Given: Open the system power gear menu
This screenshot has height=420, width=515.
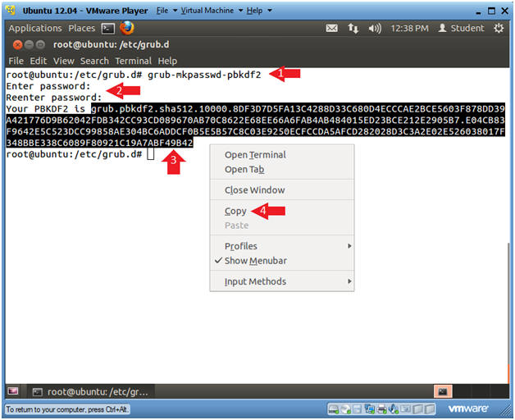Looking at the screenshot, I should 499,28.
